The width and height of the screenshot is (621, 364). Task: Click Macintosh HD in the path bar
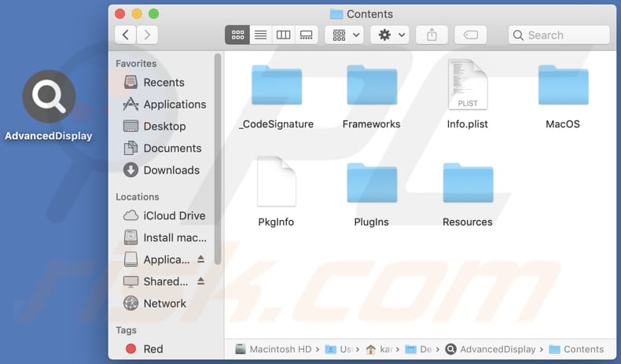pos(272,349)
